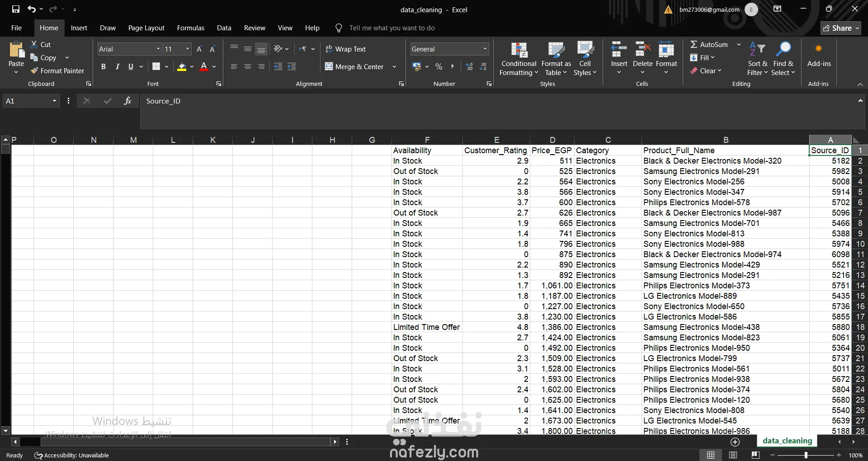Apply the red Font Color
Screen dimensions: 868x461
point(204,67)
